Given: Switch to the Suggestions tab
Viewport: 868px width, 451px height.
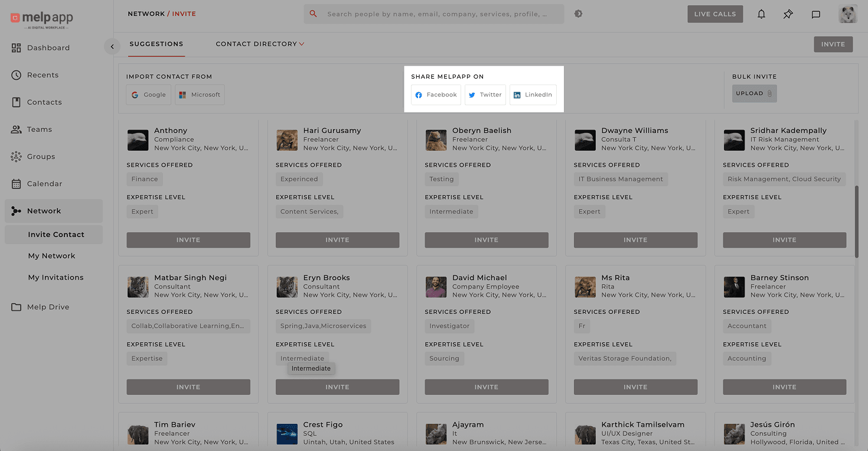Looking at the screenshot, I should click(x=156, y=44).
